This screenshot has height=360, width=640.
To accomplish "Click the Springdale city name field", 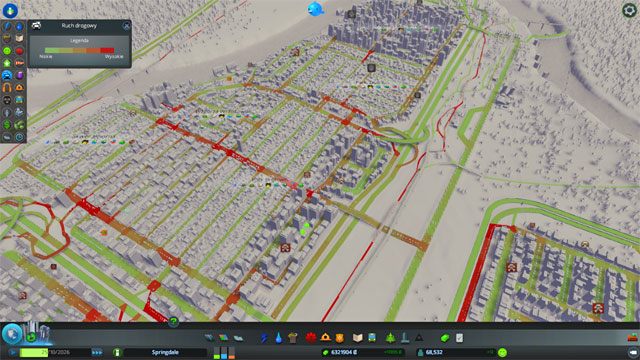I will (165, 352).
